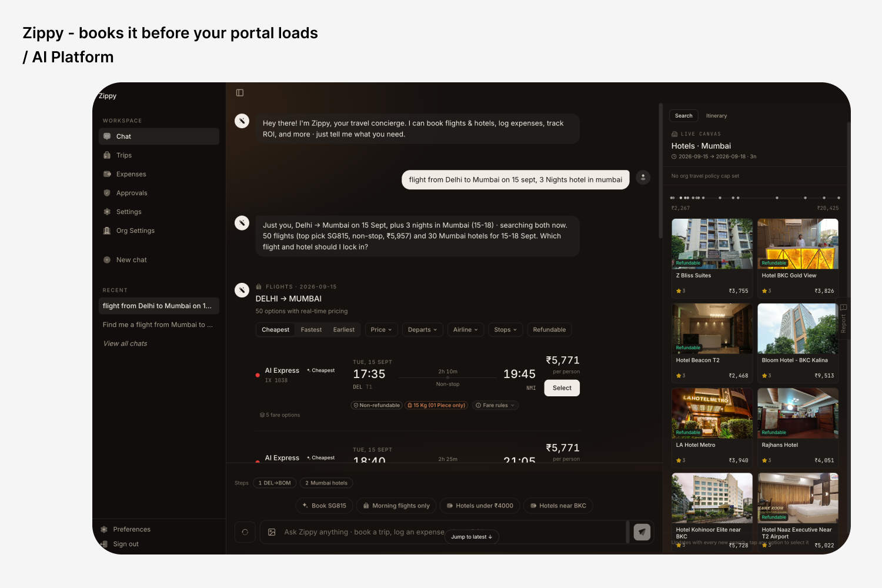Click Book SG815 suggestion chip
This screenshot has width=882, height=588.
point(324,506)
